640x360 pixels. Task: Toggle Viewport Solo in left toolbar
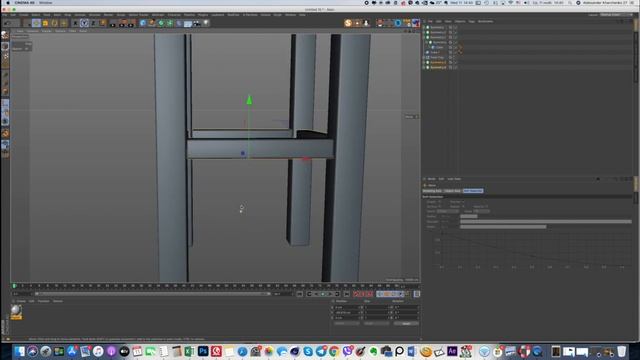[x=5, y=121]
